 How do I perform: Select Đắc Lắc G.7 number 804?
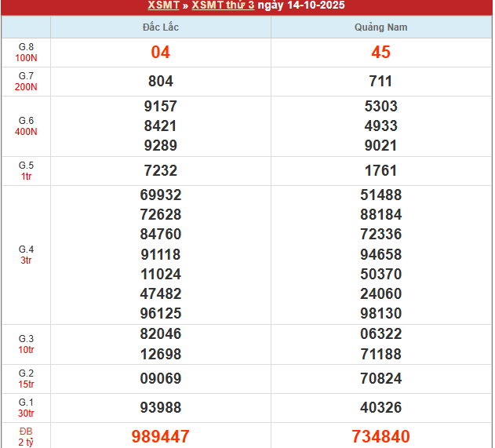160,81
